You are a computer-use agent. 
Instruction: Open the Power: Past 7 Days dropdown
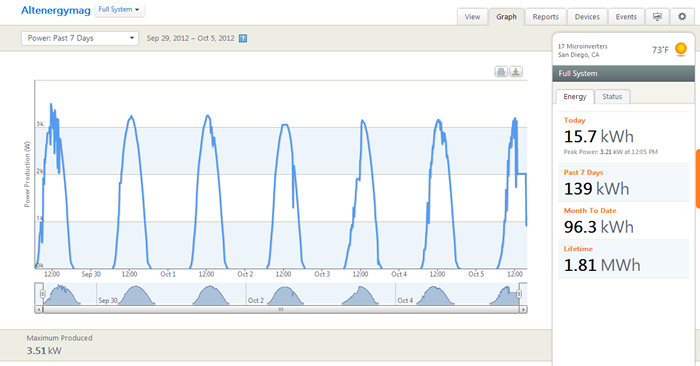(80, 38)
